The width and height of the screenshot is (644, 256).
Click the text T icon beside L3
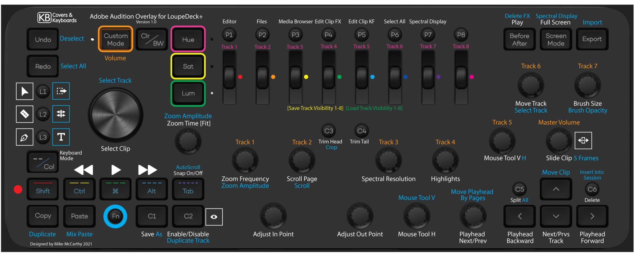[x=61, y=137]
